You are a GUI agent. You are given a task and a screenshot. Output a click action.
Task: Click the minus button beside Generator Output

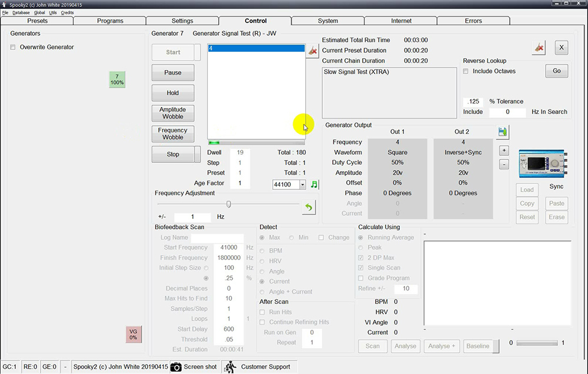tap(504, 165)
